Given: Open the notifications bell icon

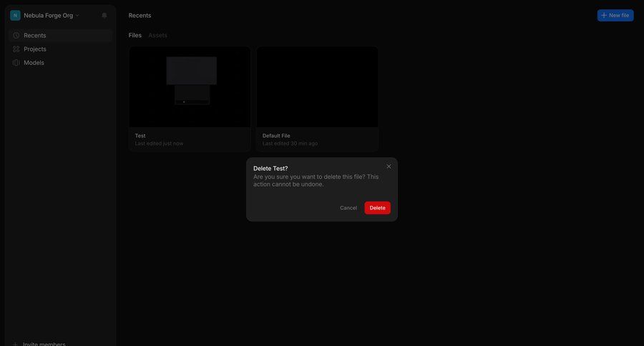Looking at the screenshot, I should pyautogui.click(x=104, y=15).
